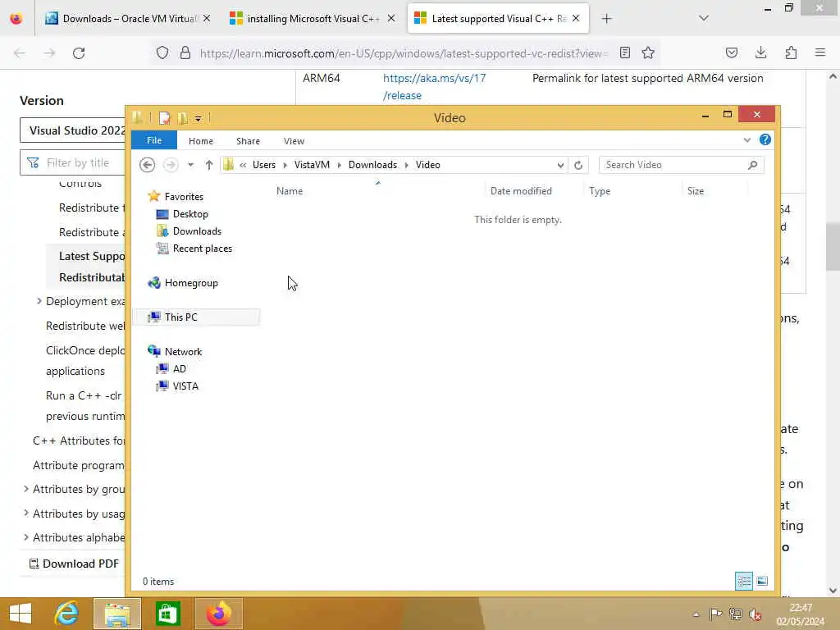The height and width of the screenshot is (630, 840).
Task: Expand the address bar history dropdown
Action: pyautogui.click(x=560, y=165)
